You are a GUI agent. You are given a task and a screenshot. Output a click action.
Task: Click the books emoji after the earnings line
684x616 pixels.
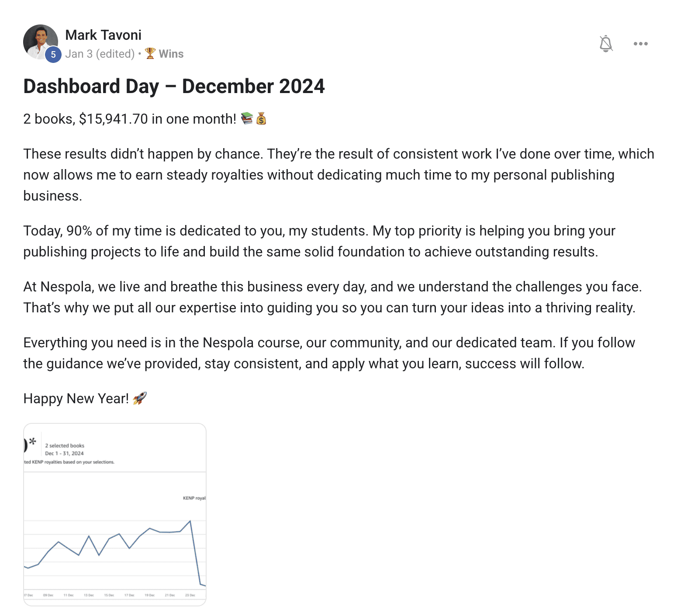pos(247,118)
